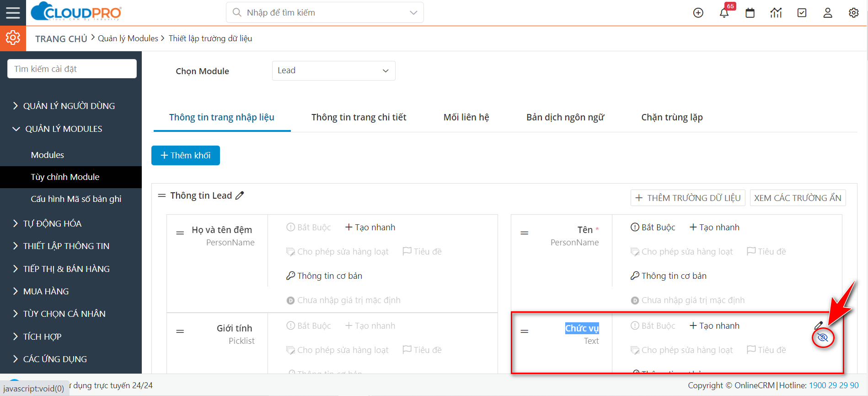The width and height of the screenshot is (868, 396).
Task: Toggle Bắt Buộc for Họ và tên đệm
Action: 309,228
